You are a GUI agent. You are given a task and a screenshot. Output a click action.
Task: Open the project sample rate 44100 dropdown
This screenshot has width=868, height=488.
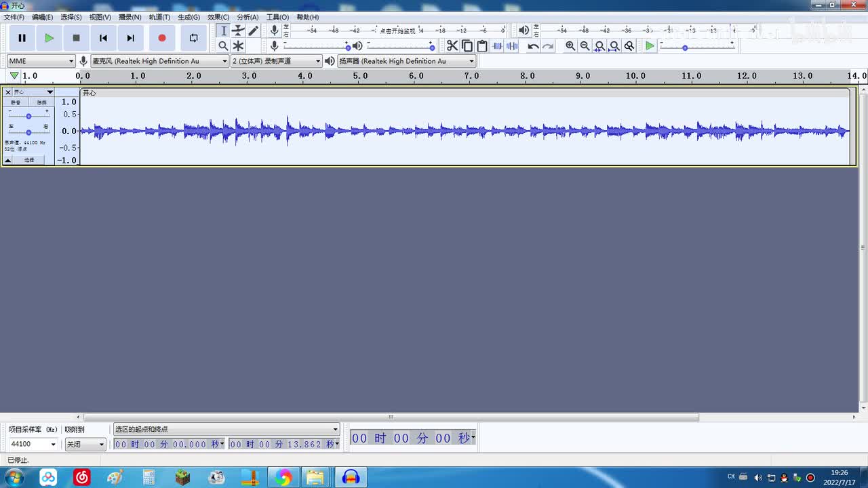(x=33, y=444)
